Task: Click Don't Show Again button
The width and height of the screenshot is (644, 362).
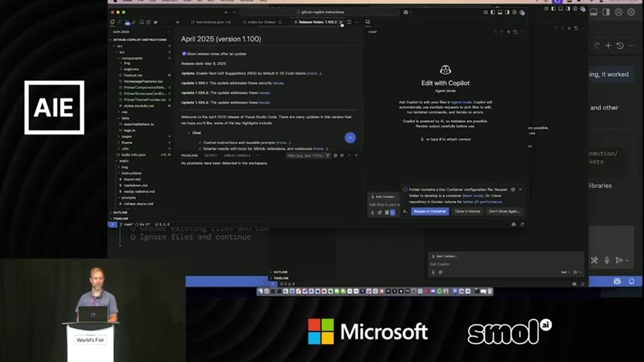Action: pyautogui.click(x=504, y=211)
